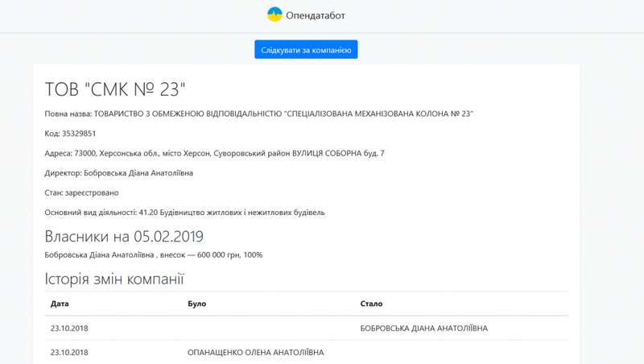Click the Було column header
Image resolution: width=644 pixels, height=364 pixels.
tap(196, 304)
